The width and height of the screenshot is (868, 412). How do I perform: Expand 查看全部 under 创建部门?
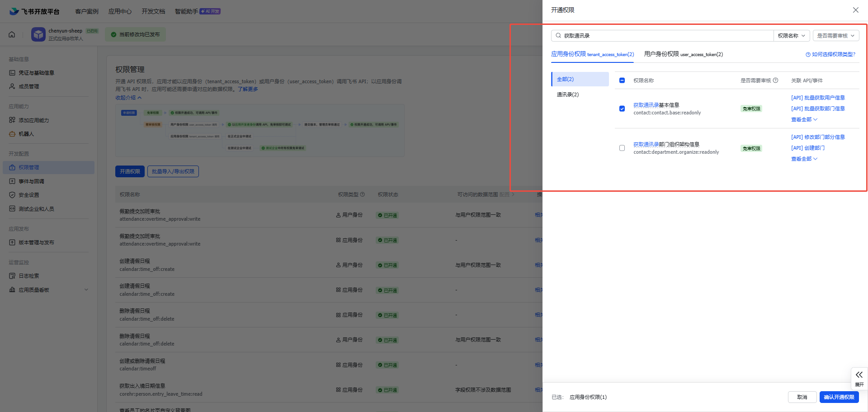[x=804, y=159]
